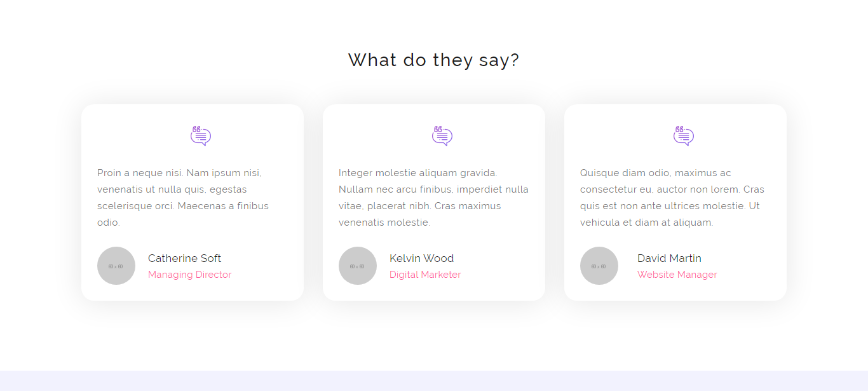Select the Kelvin Wood name
868x391 pixels.
tap(421, 258)
